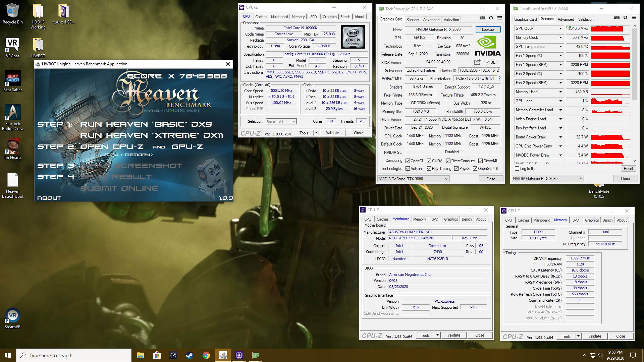Screen dimensions: 644x362
Task: Open Heaven basic.hwbot file icon
Action: point(12,185)
